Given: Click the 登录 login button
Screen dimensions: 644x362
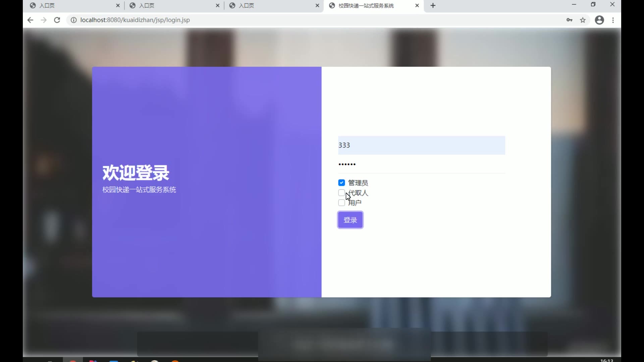Looking at the screenshot, I should pyautogui.click(x=350, y=220).
